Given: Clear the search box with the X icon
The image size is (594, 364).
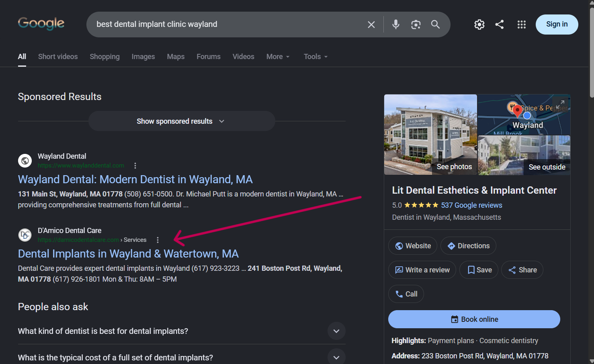Looking at the screenshot, I should [x=371, y=25].
